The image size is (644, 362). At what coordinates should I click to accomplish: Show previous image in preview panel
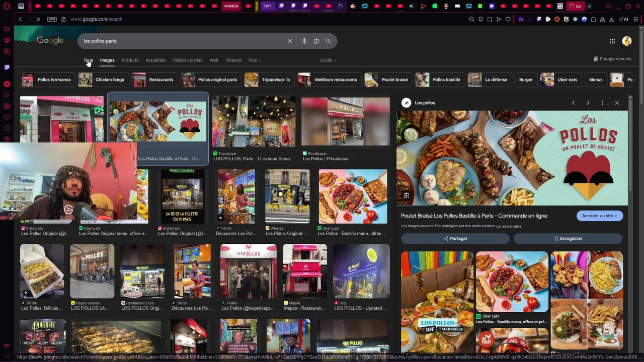pos(573,103)
